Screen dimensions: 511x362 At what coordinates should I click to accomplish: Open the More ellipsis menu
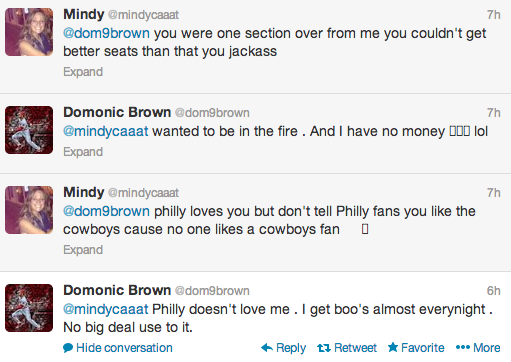[x=478, y=348]
